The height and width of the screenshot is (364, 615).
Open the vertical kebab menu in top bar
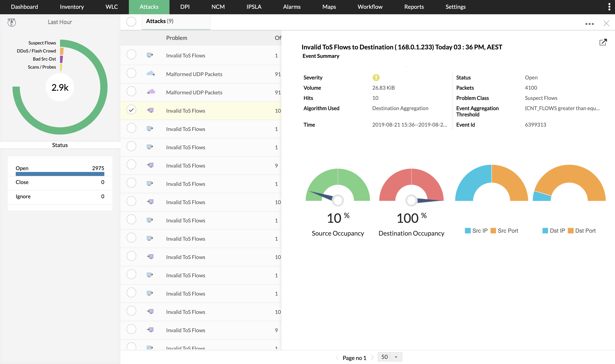609,7
